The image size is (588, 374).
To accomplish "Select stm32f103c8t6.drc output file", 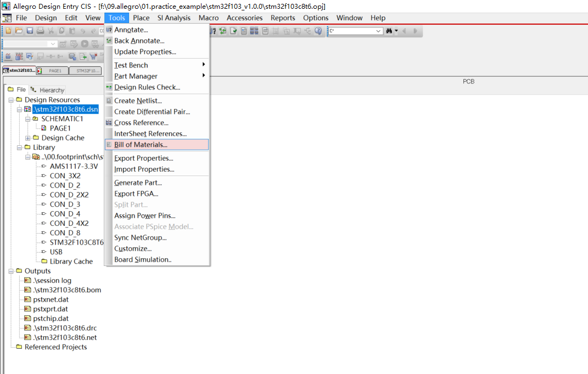I will (65, 328).
